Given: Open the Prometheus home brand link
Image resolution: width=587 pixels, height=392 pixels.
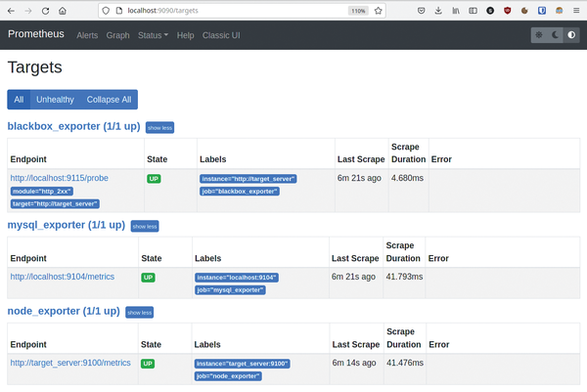Looking at the screenshot, I should tap(36, 34).
